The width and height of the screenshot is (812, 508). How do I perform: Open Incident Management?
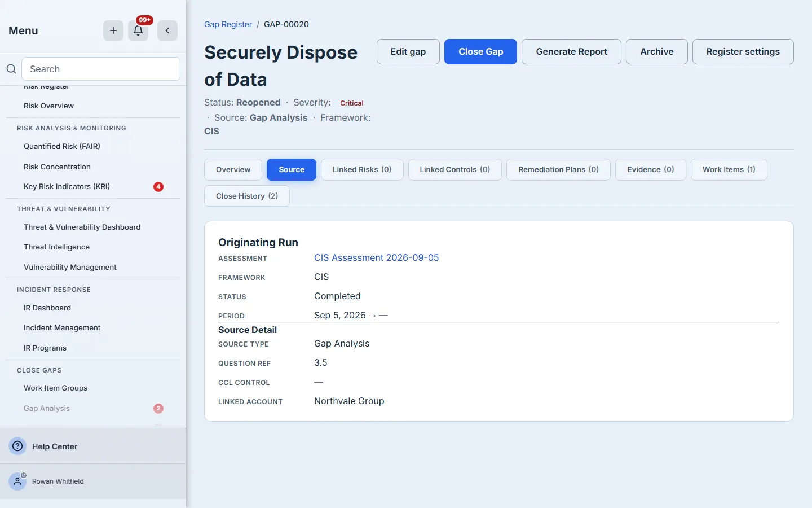point(62,327)
